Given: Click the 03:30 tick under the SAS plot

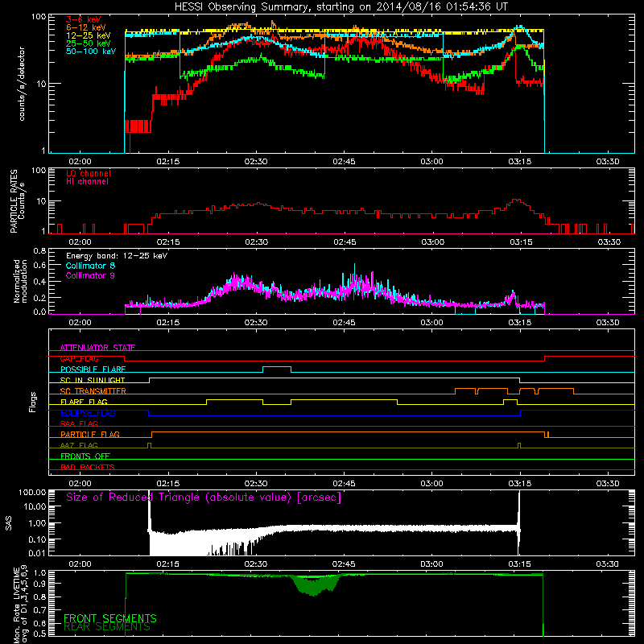Looking at the screenshot, I should [608, 564].
